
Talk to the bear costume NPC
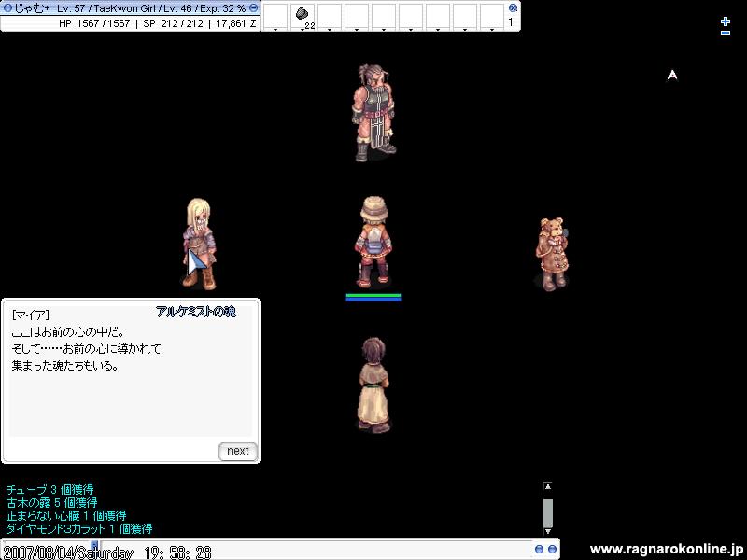(x=552, y=254)
